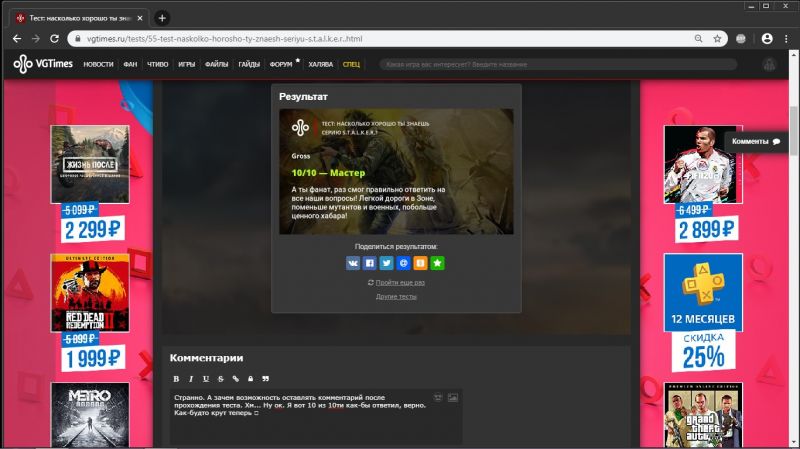Screen dimensions: 800x449
Task: Click the 'Пройти еще раз' link
Action: coord(399,282)
